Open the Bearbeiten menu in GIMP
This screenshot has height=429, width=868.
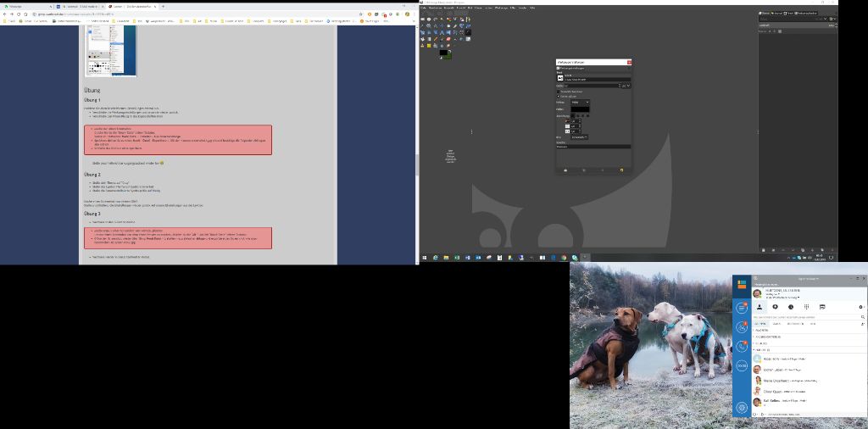tap(435, 8)
